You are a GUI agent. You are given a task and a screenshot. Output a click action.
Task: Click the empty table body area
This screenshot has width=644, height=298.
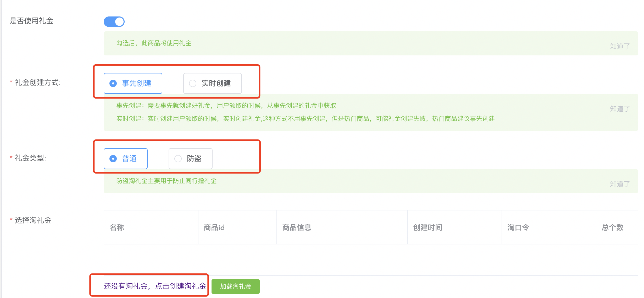click(x=371, y=260)
